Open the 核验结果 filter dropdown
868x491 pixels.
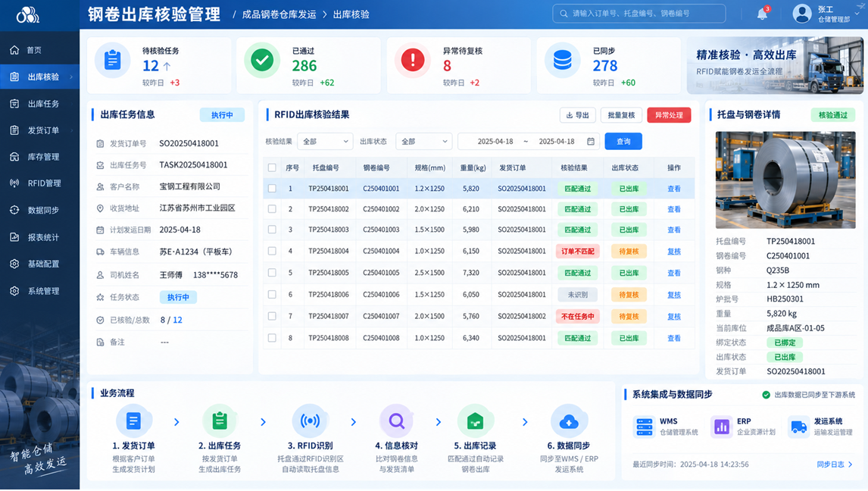point(325,141)
